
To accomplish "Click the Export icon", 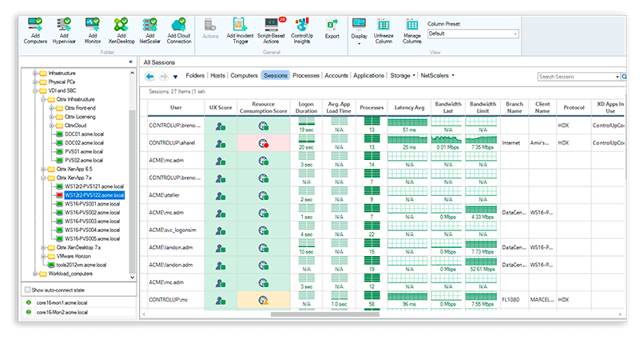I will 332,25.
